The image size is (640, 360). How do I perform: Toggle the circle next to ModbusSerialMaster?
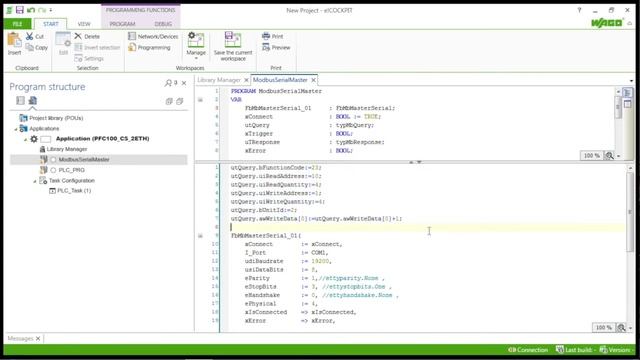click(53, 160)
